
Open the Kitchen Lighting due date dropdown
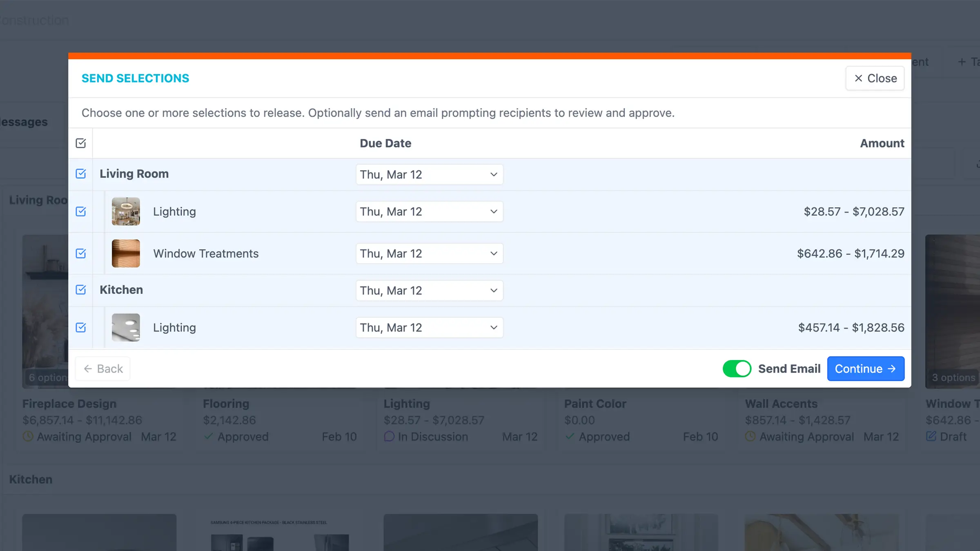coord(429,327)
